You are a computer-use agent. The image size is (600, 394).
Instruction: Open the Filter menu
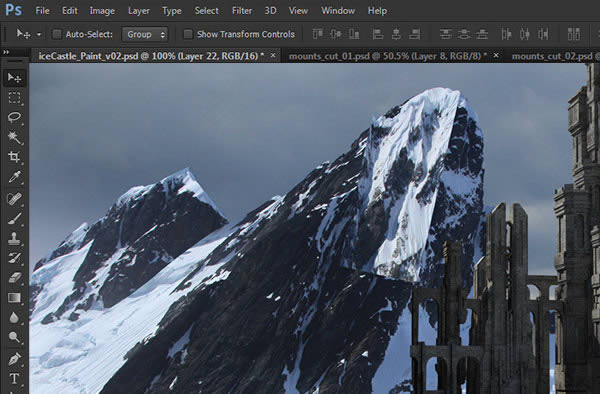point(242,11)
